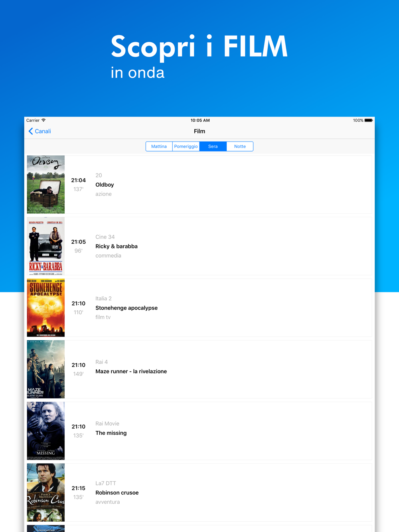Click the Cine 34 channel label

point(105,237)
